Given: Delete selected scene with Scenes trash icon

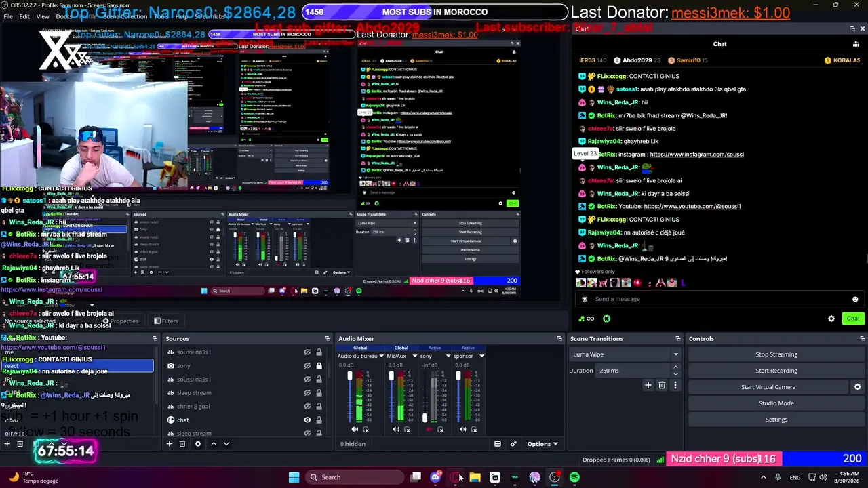Looking at the screenshot, I should [x=20, y=444].
